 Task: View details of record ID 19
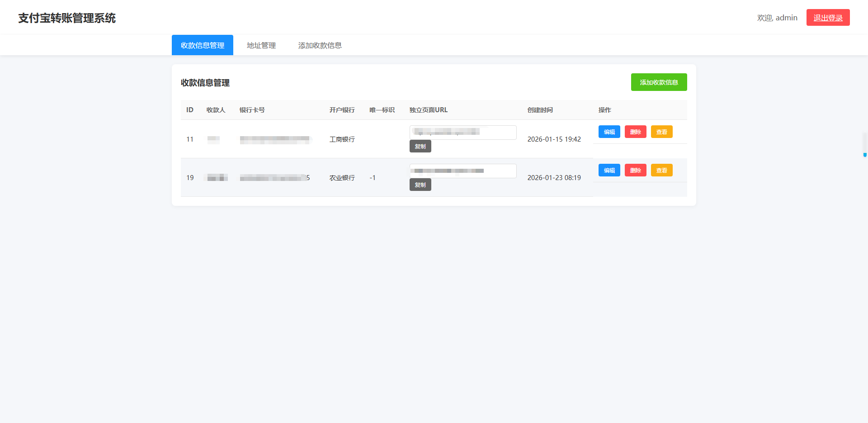pos(661,170)
